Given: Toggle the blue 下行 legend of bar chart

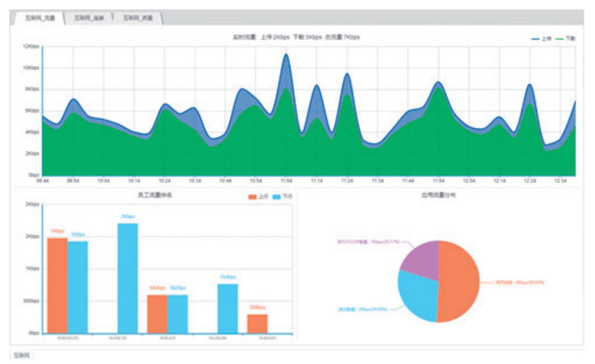Looking at the screenshot, I should point(282,197).
